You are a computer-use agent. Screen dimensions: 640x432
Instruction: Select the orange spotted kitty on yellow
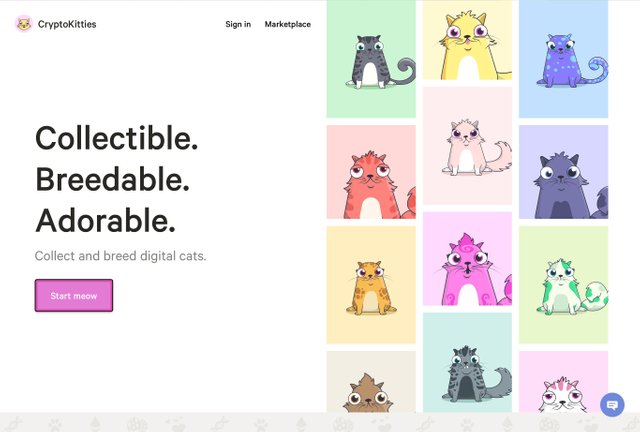point(371,285)
